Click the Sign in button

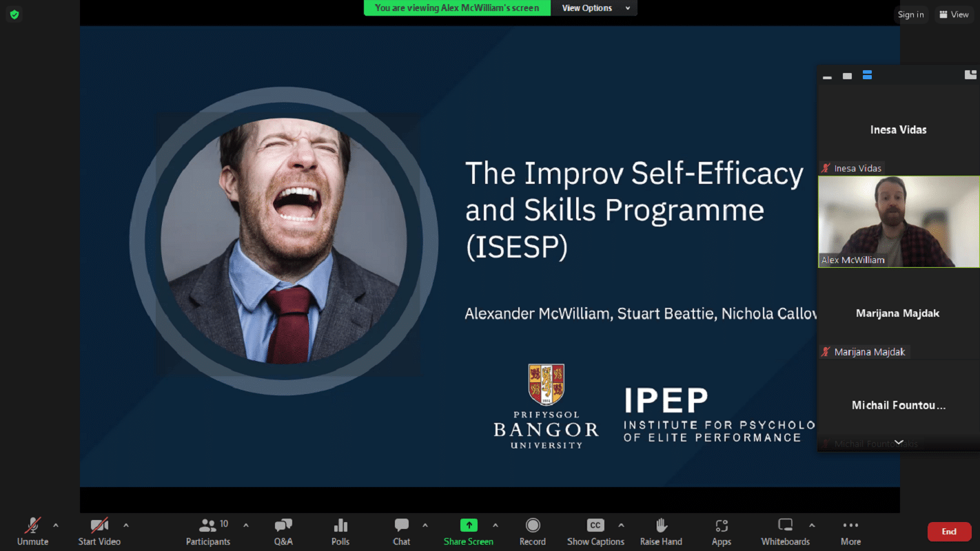(910, 14)
